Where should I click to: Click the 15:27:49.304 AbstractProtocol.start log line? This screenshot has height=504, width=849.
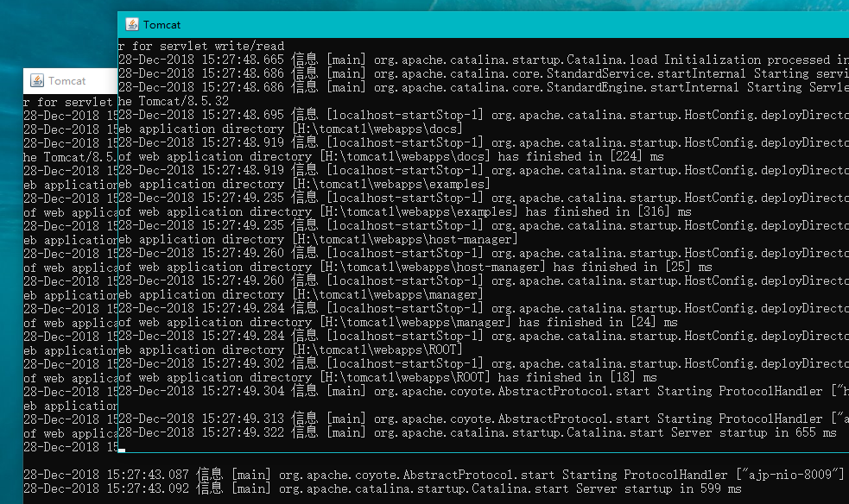(484, 391)
